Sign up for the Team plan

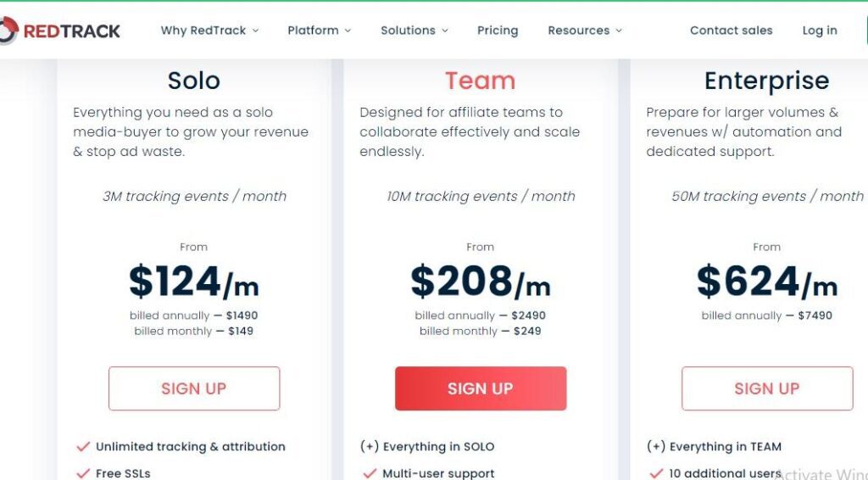[481, 388]
